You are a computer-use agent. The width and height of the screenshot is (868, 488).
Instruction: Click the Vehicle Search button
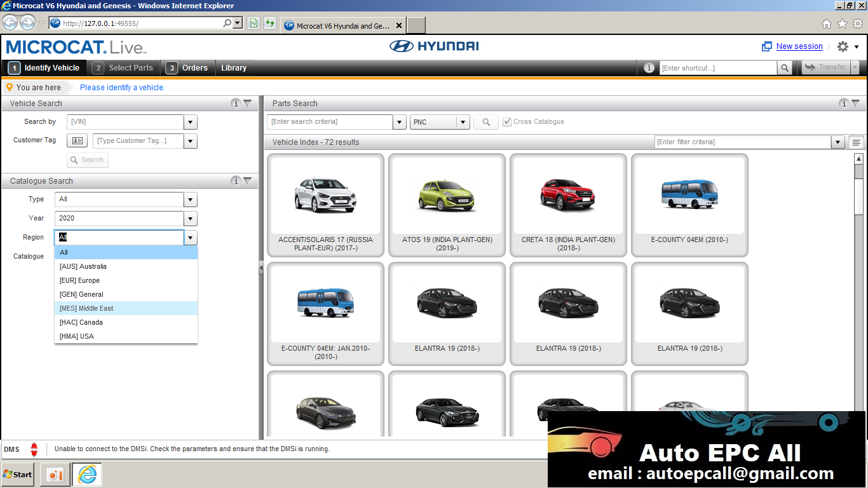(88, 160)
